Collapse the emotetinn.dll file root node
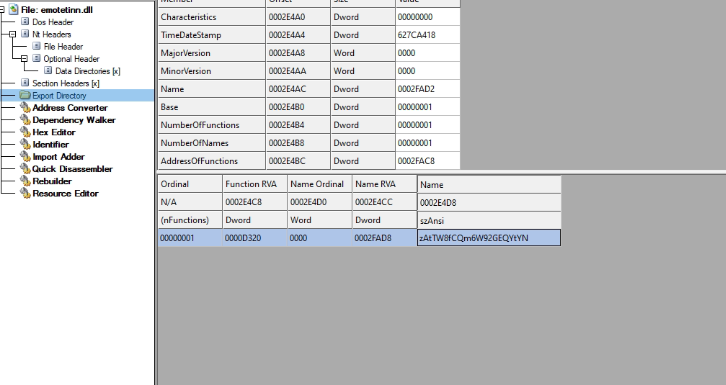Image resolution: width=726 pixels, height=385 pixels. click(1, 10)
